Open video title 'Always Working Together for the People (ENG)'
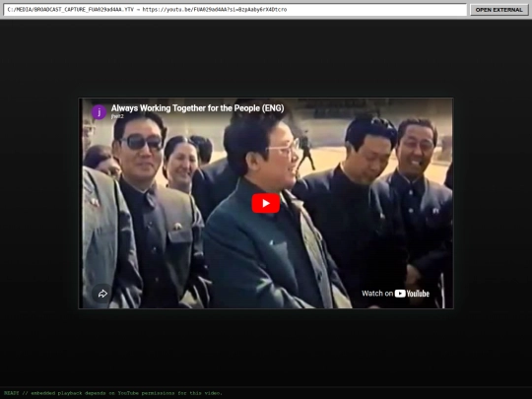 (x=197, y=108)
